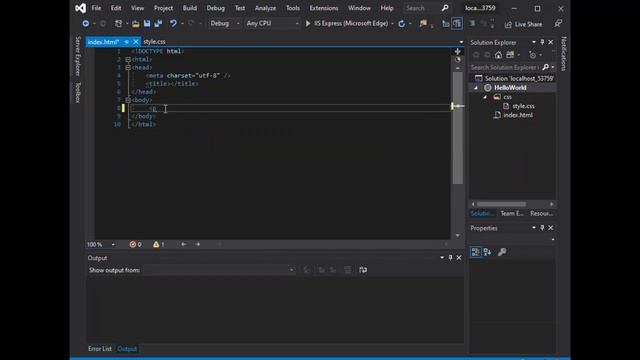Open the Edit menu
Viewport: 640px width, 360px height.
click(116, 8)
